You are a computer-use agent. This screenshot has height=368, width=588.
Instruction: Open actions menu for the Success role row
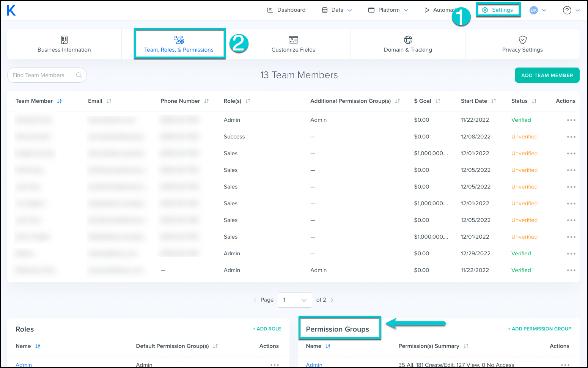[x=571, y=137]
